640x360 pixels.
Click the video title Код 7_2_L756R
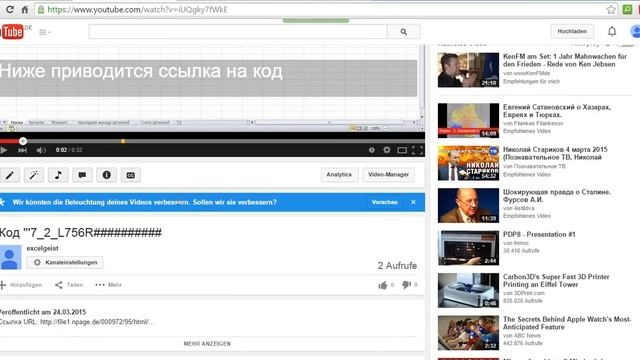(80, 233)
